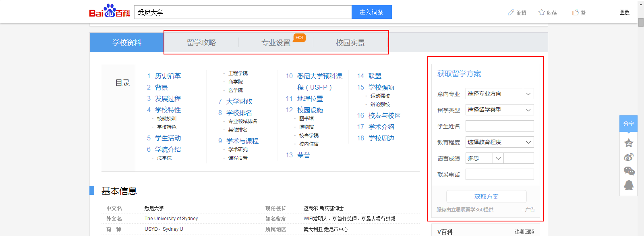This screenshot has height=236, width=644.
Task: Click 往期回顾 link in V百科
Action: 524,232
